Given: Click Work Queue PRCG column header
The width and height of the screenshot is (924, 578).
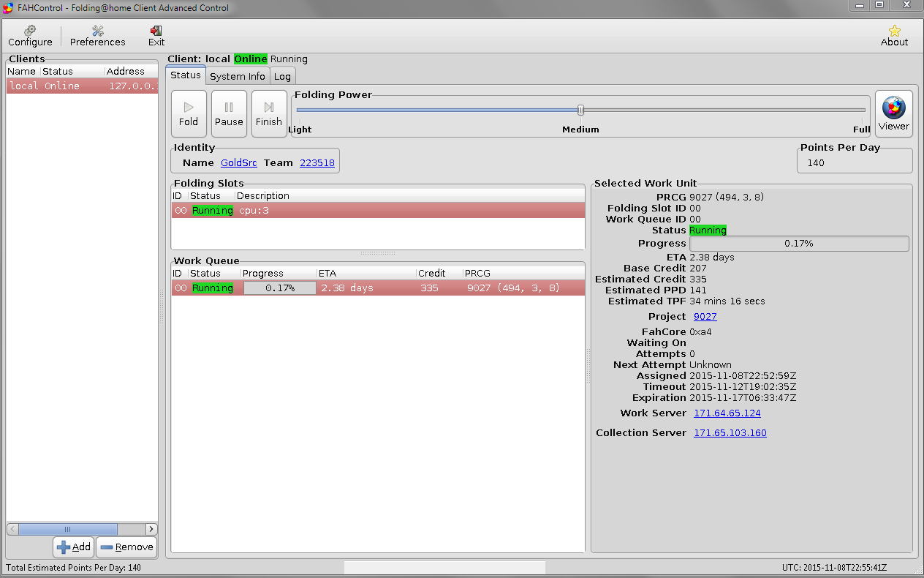Looking at the screenshot, I should click(x=523, y=274).
